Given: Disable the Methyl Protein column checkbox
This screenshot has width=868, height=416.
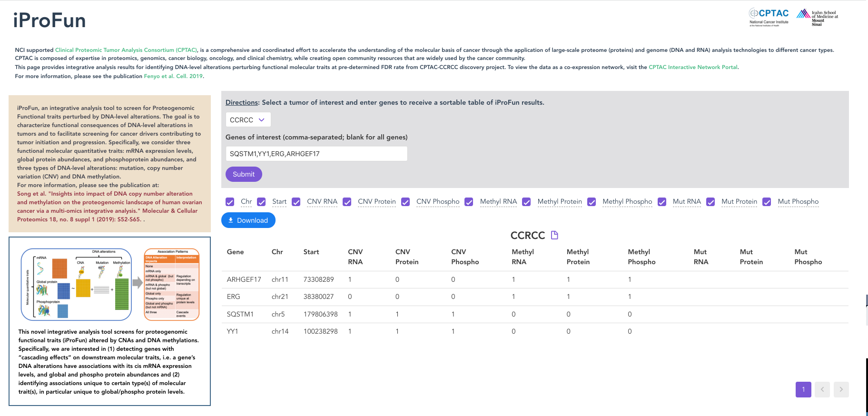Looking at the screenshot, I should point(526,202).
